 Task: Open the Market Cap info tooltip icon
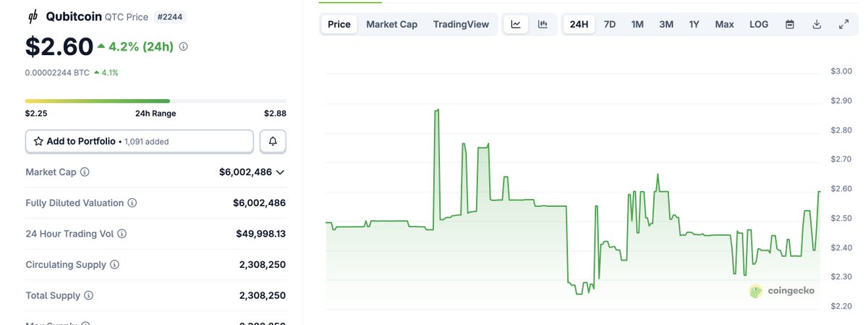[85, 172]
